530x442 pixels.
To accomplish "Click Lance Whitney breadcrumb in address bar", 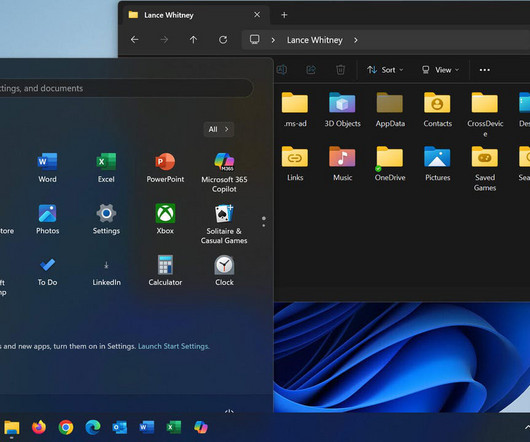I will (315, 40).
